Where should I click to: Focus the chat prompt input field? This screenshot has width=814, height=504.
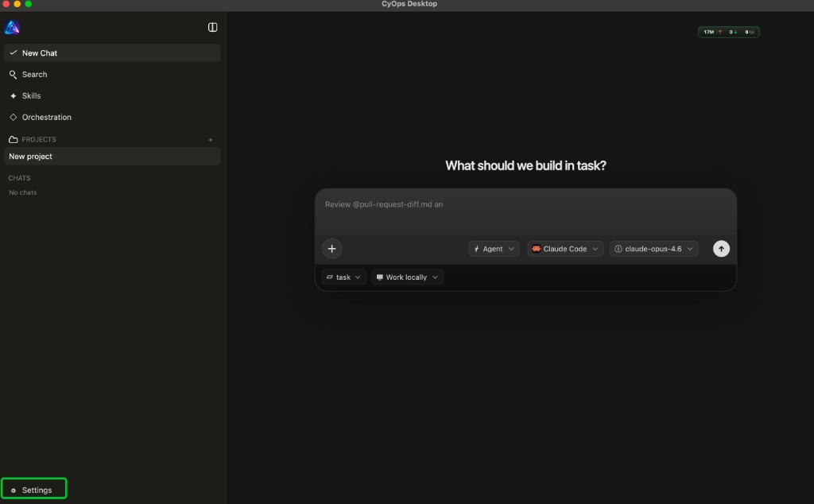click(525, 211)
